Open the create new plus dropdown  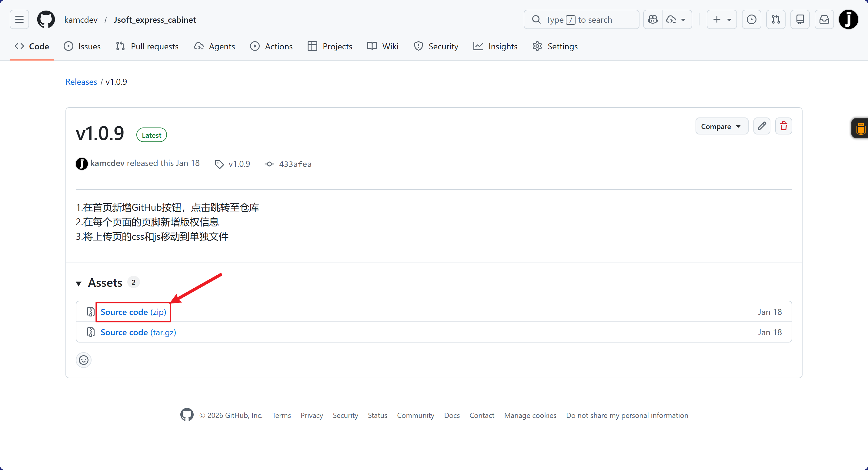coord(722,19)
